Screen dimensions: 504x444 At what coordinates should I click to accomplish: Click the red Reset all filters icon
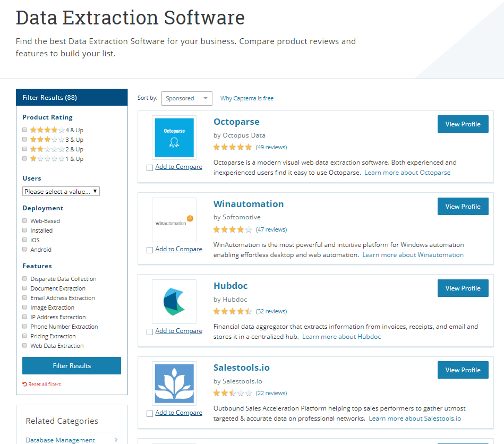[x=25, y=384]
